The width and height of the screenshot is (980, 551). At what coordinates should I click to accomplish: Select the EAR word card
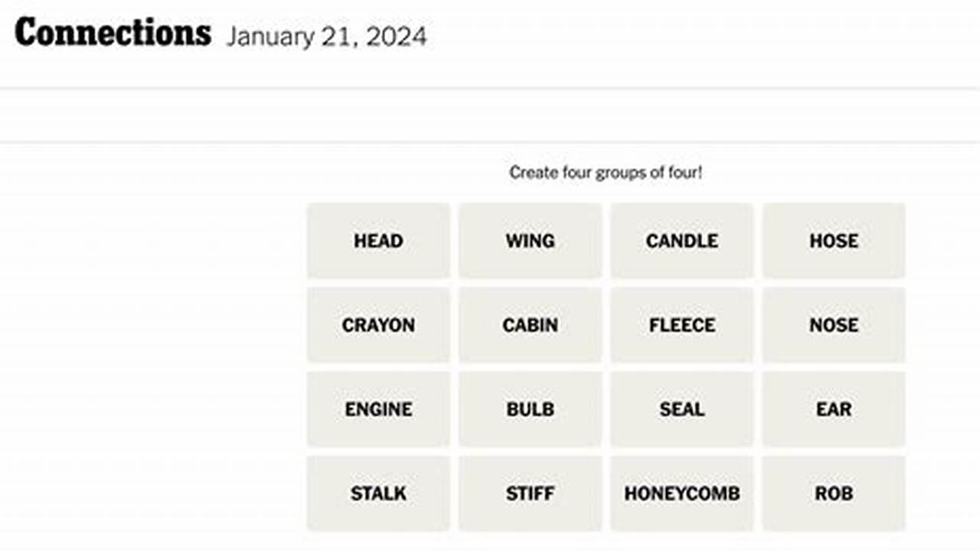coord(834,409)
